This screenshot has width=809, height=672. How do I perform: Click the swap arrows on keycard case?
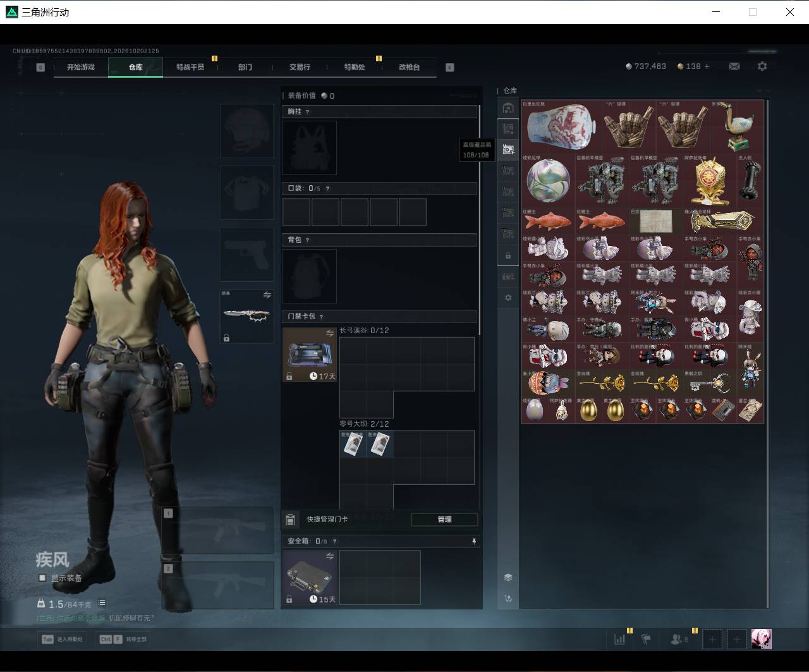pos(329,333)
